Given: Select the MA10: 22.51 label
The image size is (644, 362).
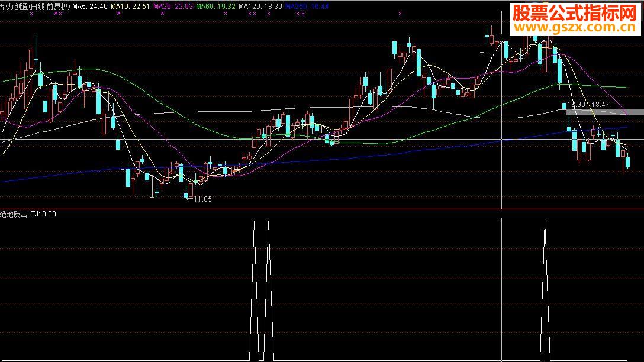Looking at the screenshot, I should tap(130, 7).
